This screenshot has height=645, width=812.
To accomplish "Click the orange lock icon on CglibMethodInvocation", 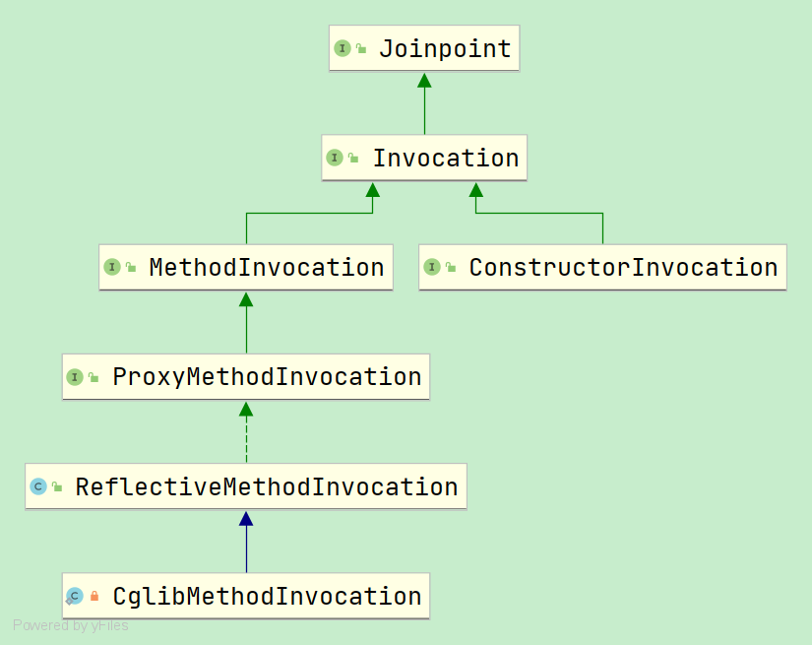I will (x=94, y=597).
